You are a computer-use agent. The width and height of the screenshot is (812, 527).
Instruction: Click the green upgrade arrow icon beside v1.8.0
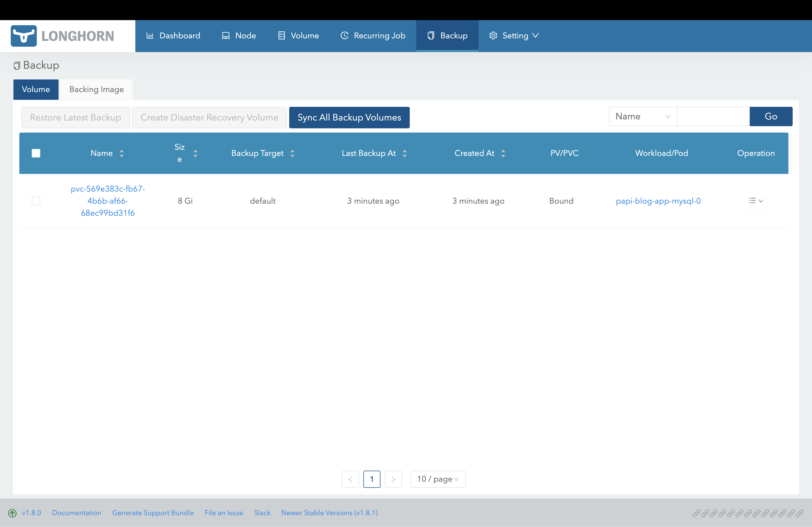12,513
